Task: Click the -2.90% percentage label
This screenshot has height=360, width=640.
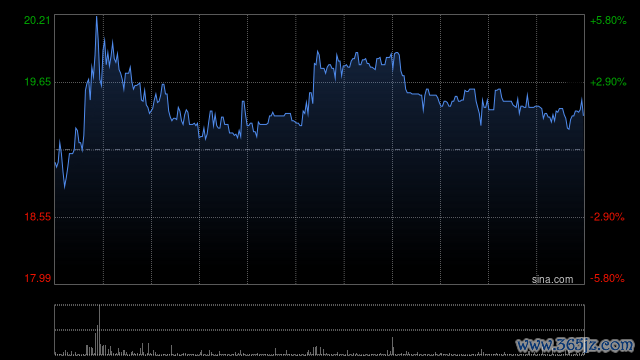Action: click(x=607, y=217)
